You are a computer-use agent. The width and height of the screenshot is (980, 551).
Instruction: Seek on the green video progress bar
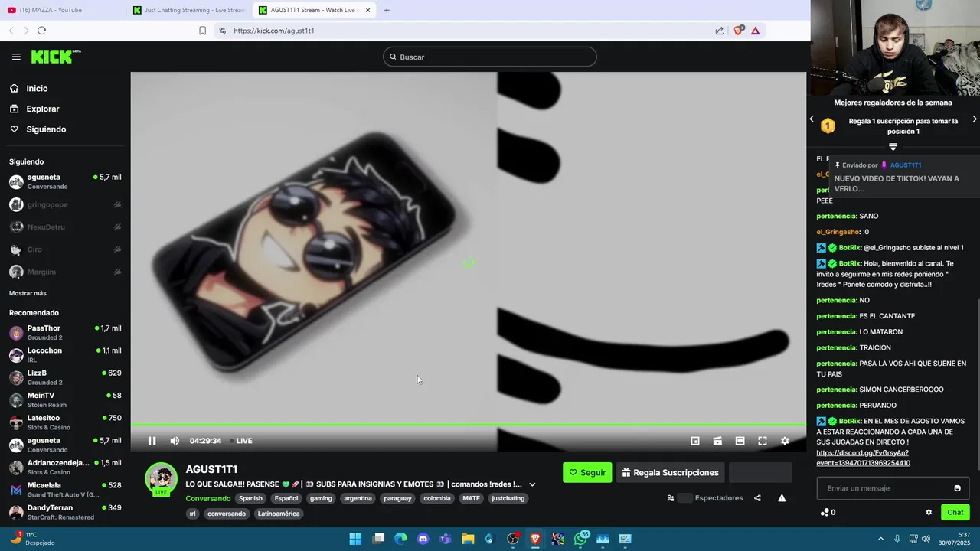pos(469,424)
